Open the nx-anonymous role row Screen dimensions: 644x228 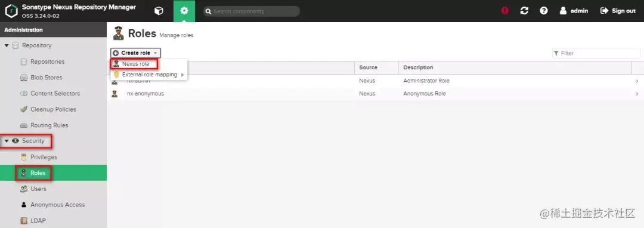click(375, 94)
